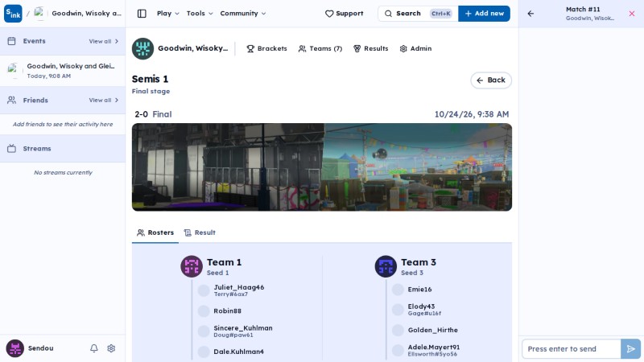Click the Support heart icon

pos(329,14)
